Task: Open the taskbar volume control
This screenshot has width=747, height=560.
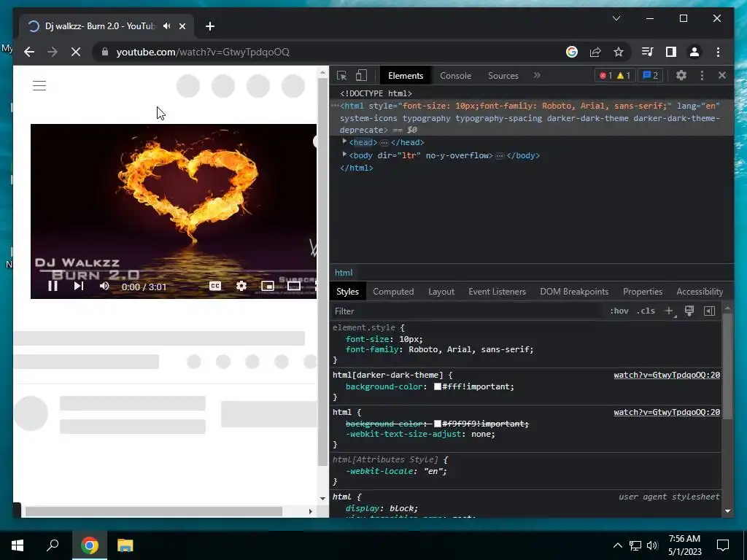Action: click(652, 545)
